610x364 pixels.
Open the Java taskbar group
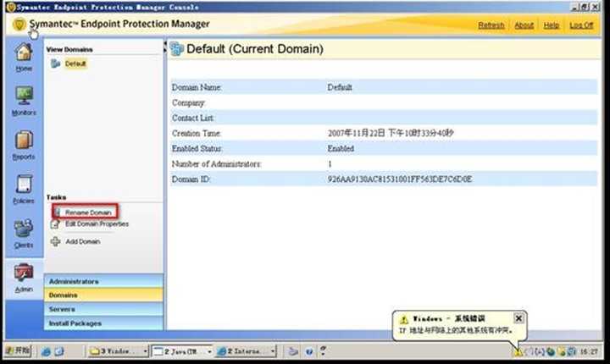click(x=181, y=351)
